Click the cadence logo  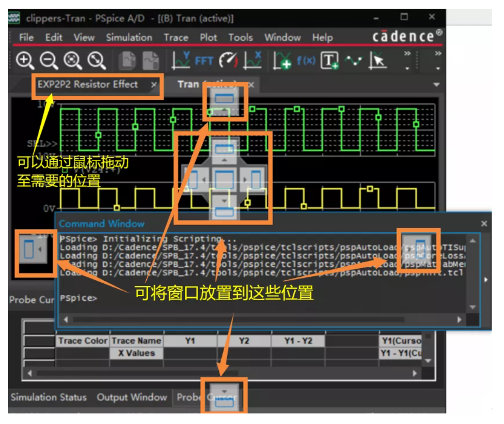[407, 36]
